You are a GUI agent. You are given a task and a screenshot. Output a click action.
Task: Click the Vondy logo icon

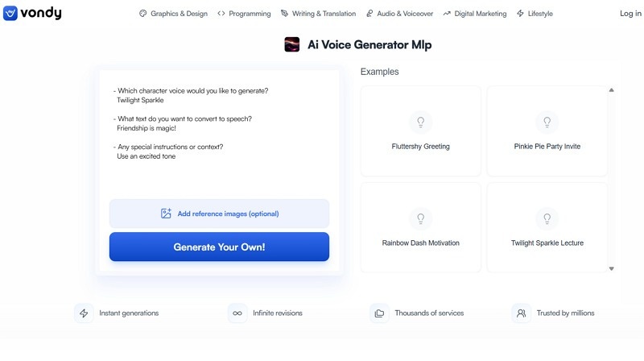click(x=10, y=14)
